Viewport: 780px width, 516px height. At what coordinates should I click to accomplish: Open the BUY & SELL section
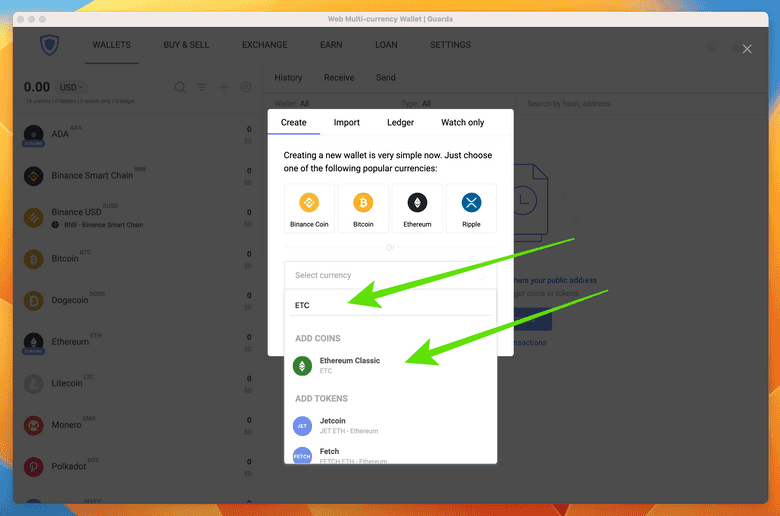coord(187,45)
